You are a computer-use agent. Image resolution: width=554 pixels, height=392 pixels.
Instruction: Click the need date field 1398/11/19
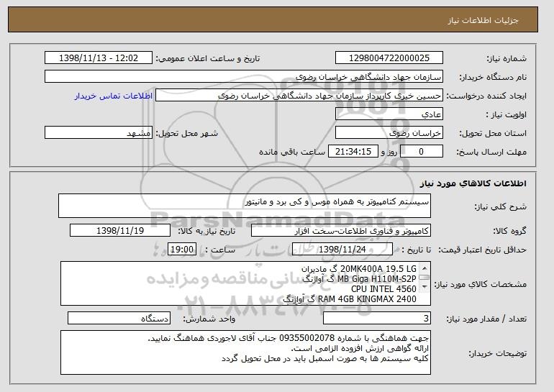(120, 231)
